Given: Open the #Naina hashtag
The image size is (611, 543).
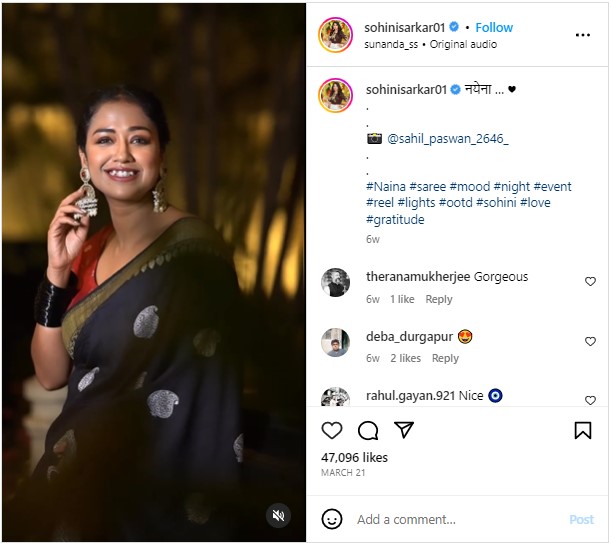Looking at the screenshot, I should coord(386,186).
